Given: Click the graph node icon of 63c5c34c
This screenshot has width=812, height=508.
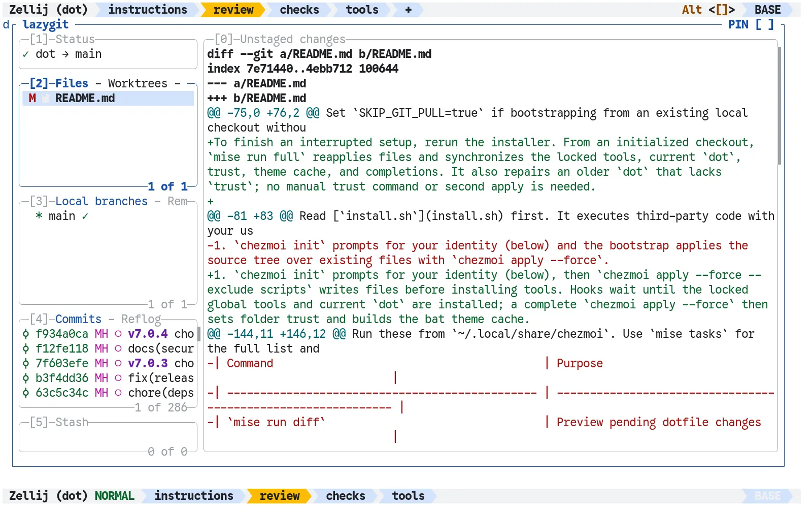Looking at the screenshot, I should 26,393.
